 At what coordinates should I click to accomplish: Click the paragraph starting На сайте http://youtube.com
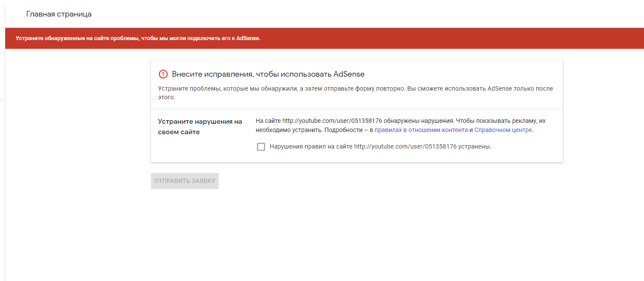[401, 125]
